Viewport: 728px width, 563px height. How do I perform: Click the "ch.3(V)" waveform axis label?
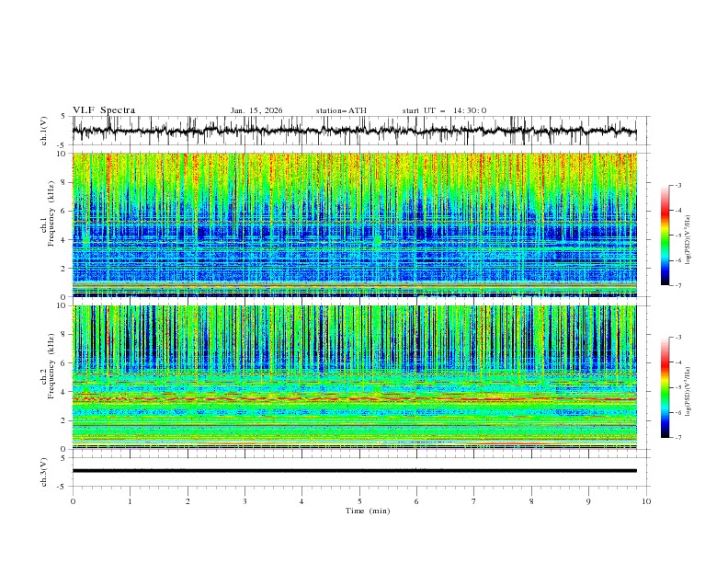pos(44,472)
